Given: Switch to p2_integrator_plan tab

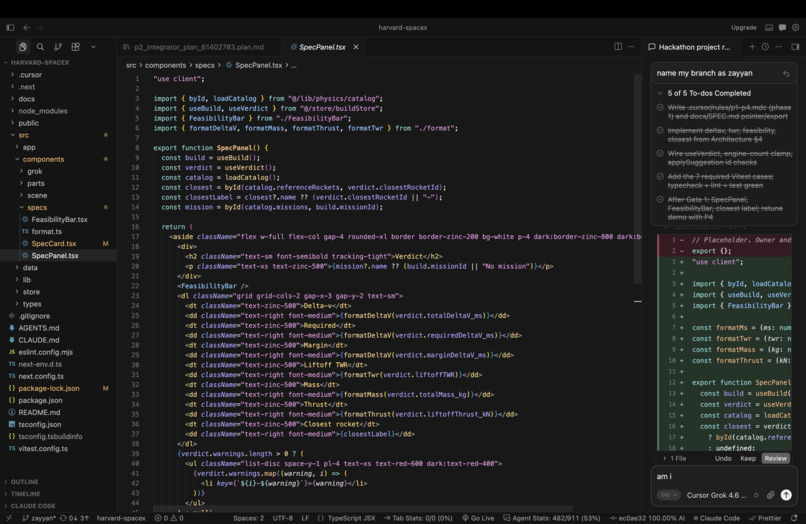Looking at the screenshot, I should (x=199, y=47).
